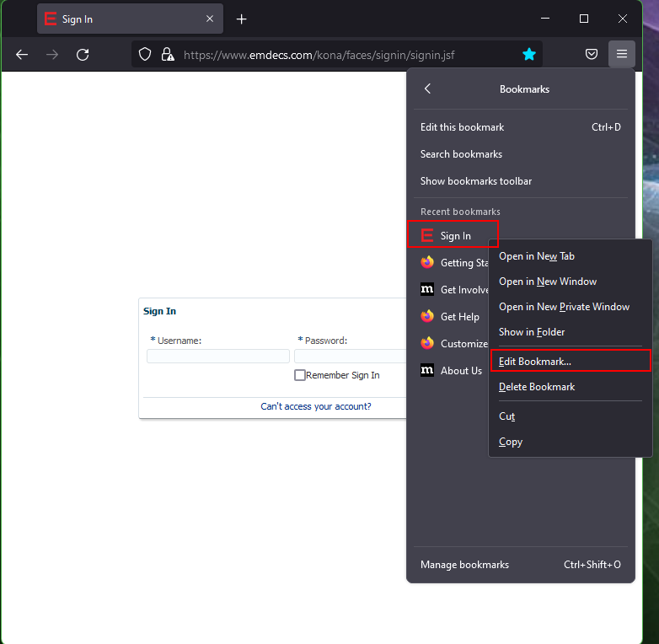The height and width of the screenshot is (644, 659).
Task: Reload the current page
Action: [83, 55]
